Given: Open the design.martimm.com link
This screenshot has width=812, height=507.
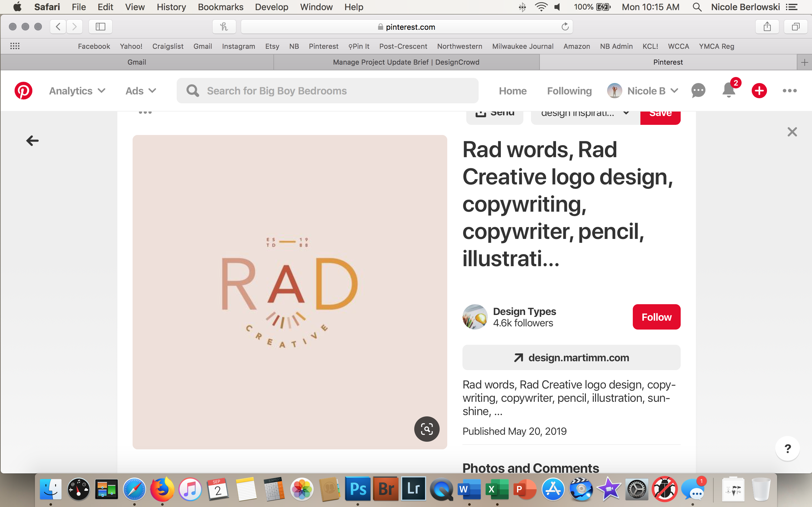Looking at the screenshot, I should [571, 358].
